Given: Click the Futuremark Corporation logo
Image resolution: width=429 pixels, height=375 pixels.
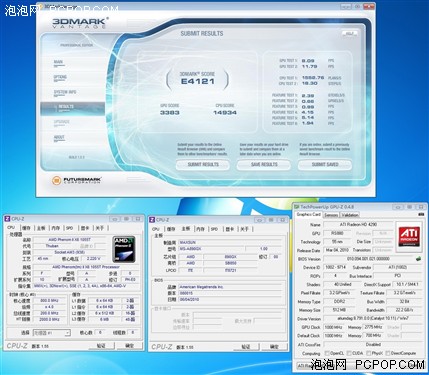Looking at the screenshot, I should 76,180.
